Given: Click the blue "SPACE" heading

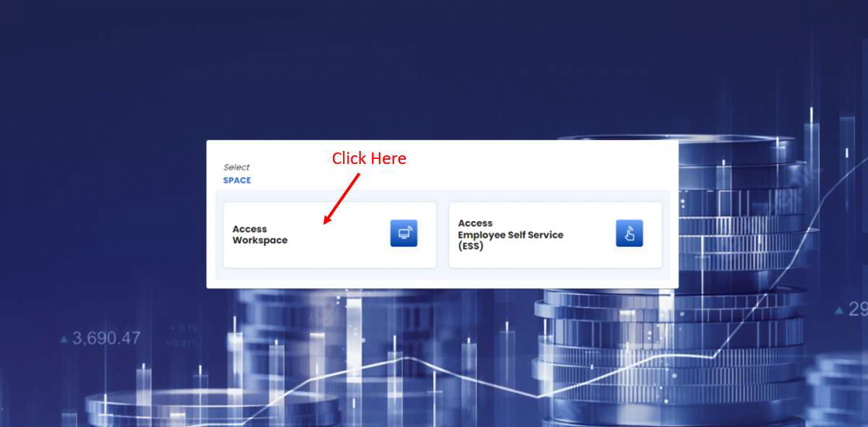Looking at the screenshot, I should pos(237,180).
